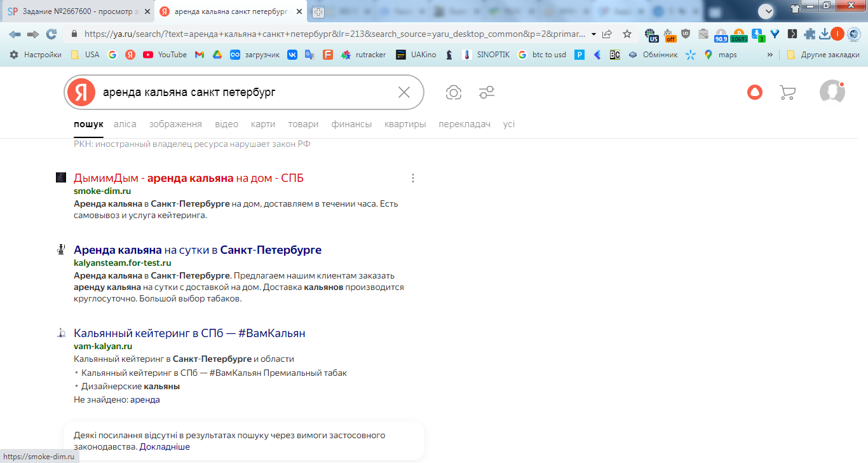Select the відео search category
This screenshot has width=868, height=463.
226,124
